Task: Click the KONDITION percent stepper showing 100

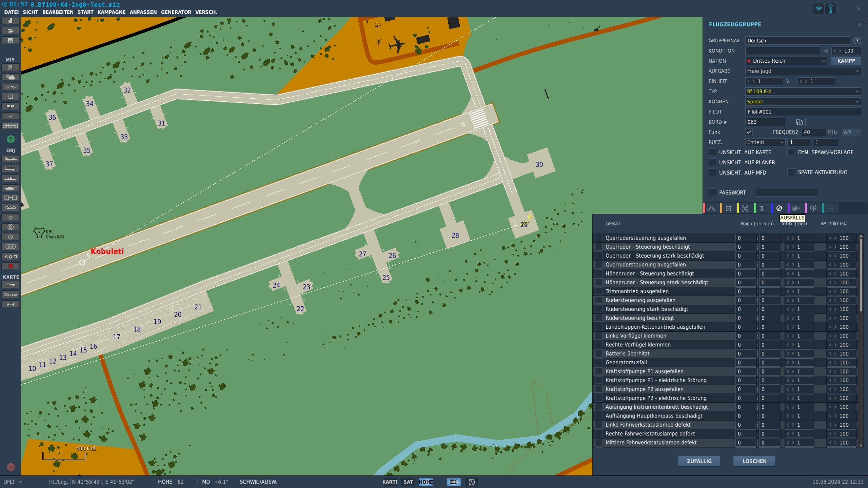Action: click(846, 51)
